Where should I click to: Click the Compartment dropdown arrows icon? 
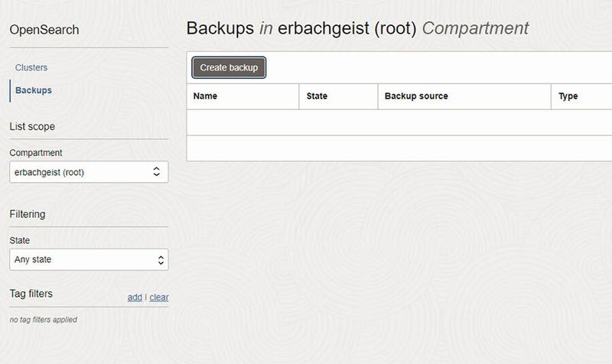coord(157,171)
